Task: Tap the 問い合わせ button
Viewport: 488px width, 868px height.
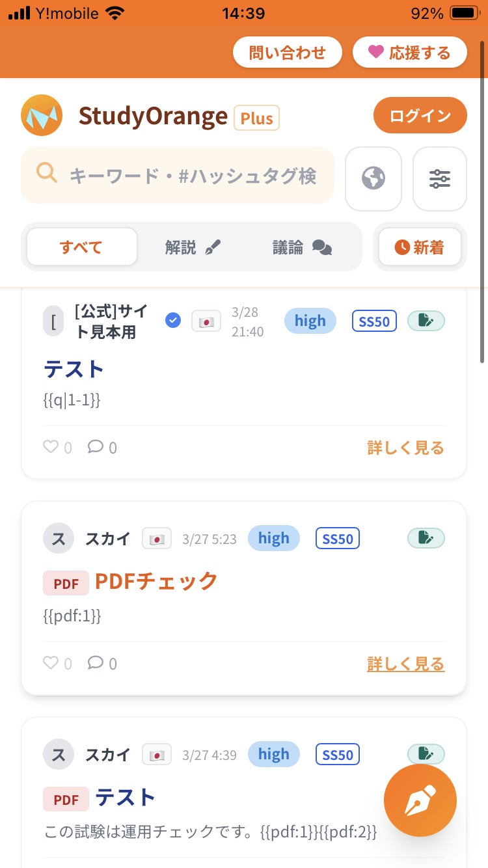Action: [288, 53]
